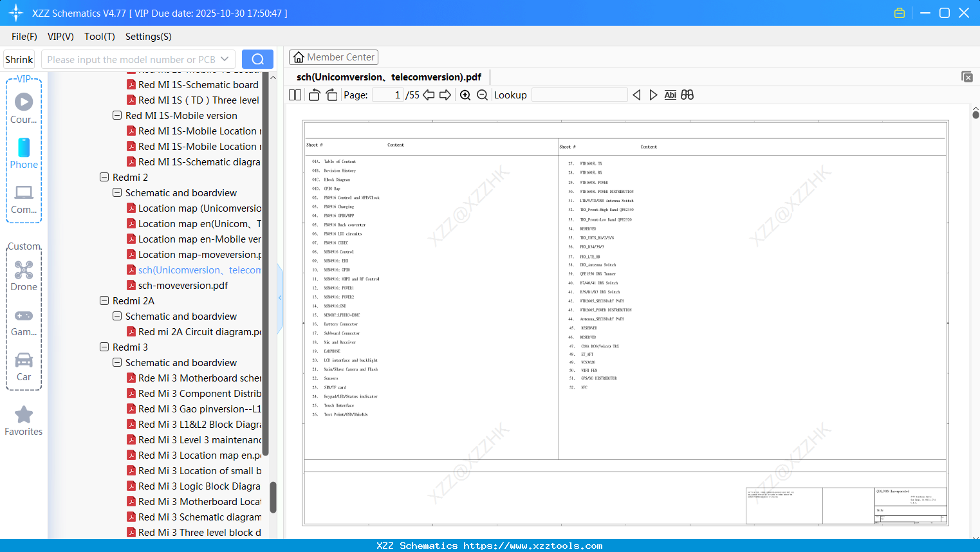
Task: Open the Phone schematics section
Action: tap(24, 154)
